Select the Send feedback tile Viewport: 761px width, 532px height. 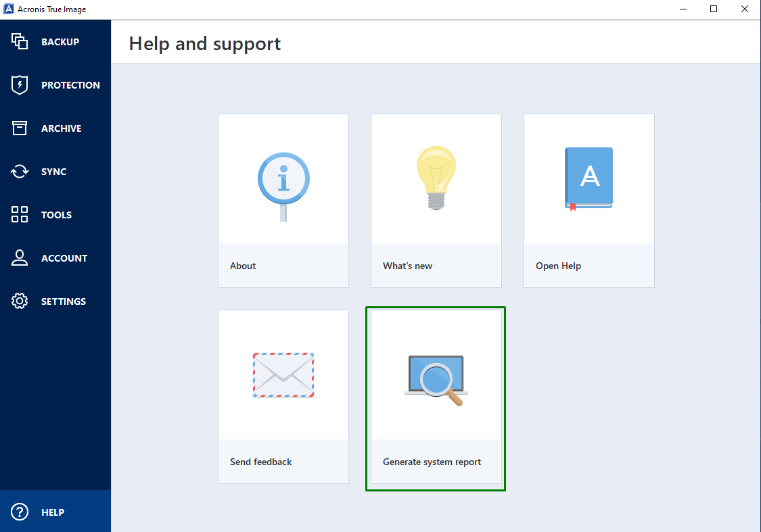283,395
